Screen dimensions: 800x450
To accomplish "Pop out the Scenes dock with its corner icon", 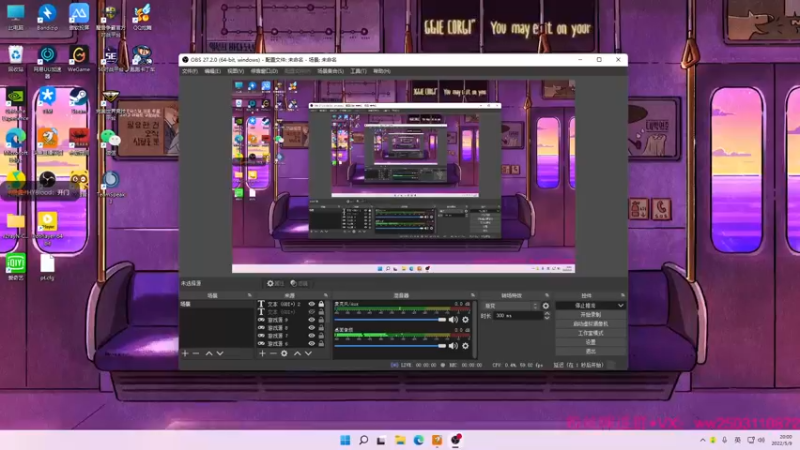I will pos(249,295).
